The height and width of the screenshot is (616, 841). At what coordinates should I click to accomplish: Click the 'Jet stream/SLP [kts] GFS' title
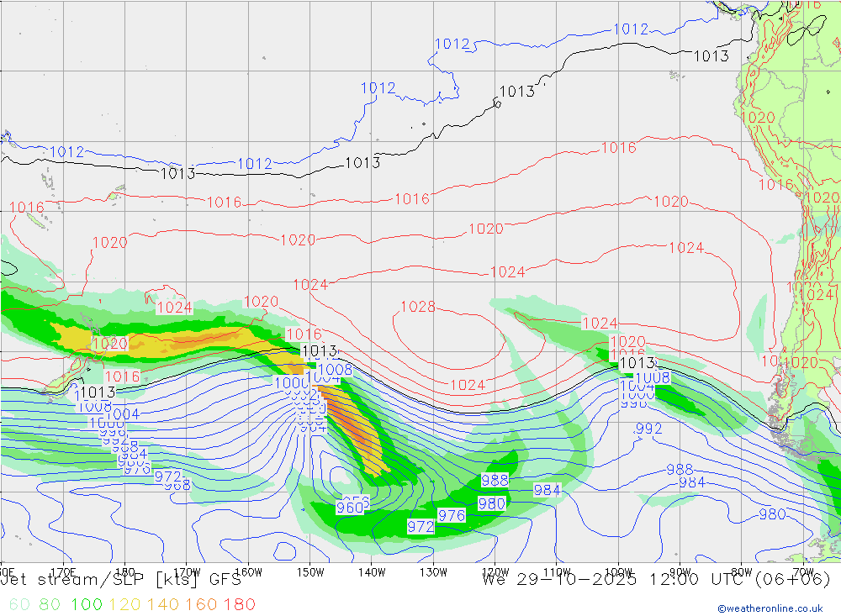pyautogui.click(x=121, y=580)
